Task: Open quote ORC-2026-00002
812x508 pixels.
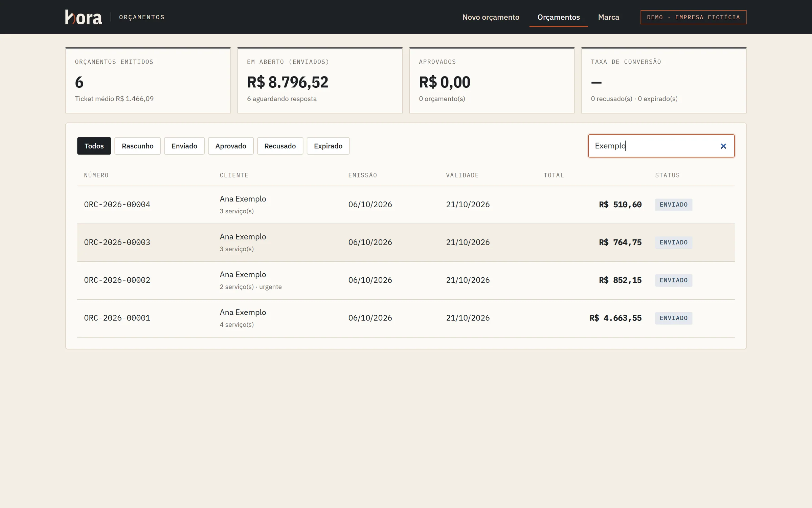Action: [406, 280]
